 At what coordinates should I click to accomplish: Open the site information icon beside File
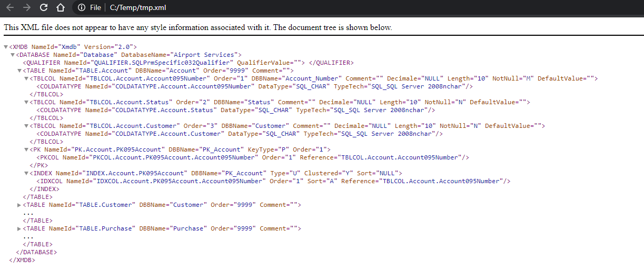(82, 7)
